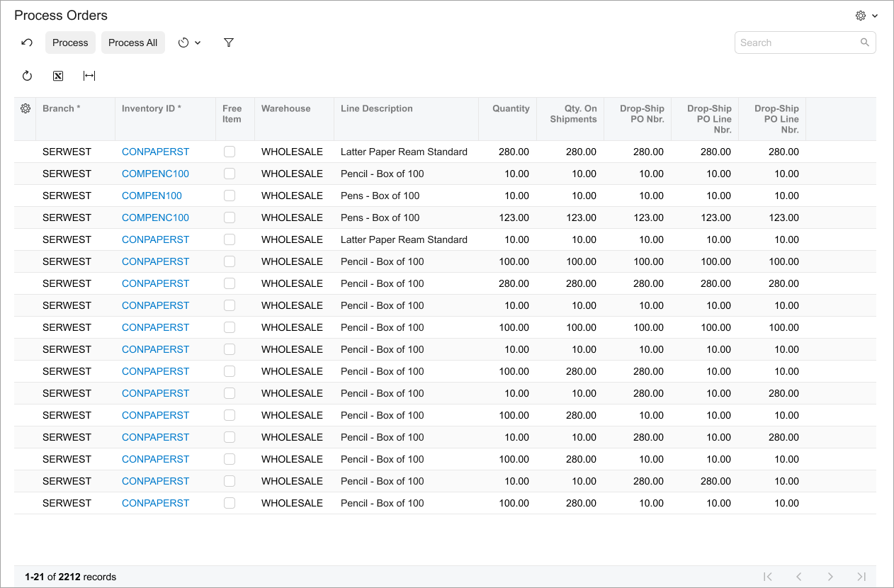
Task: Click the fit-to-width columns icon
Action: (x=89, y=76)
